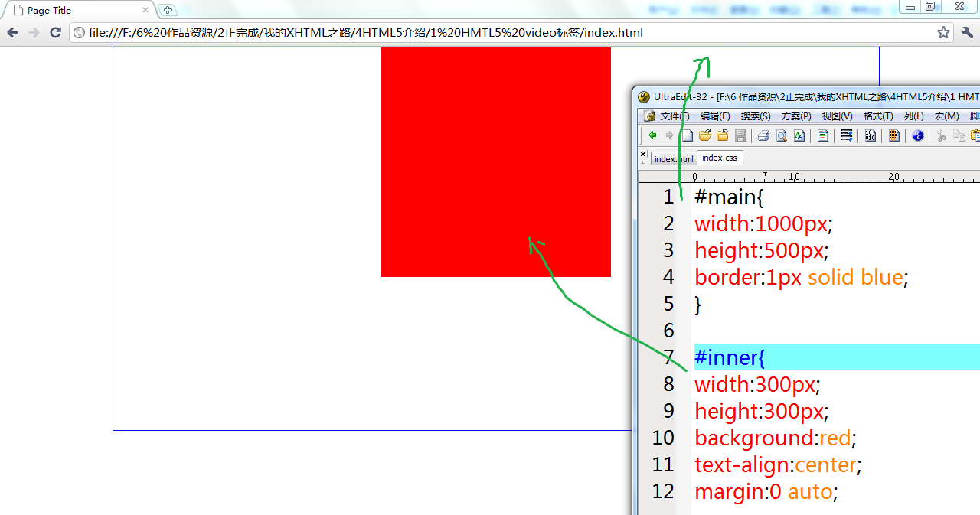Click the red inner box in the page
980x515 pixels.
496,161
